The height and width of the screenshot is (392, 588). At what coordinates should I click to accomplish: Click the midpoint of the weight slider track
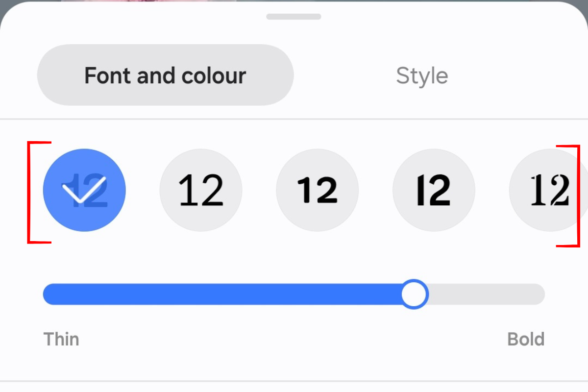[x=294, y=294]
